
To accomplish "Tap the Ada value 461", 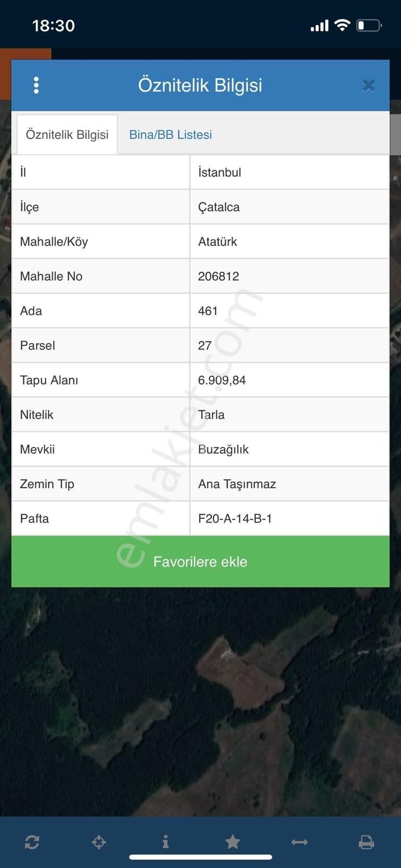I will pyautogui.click(x=208, y=311).
